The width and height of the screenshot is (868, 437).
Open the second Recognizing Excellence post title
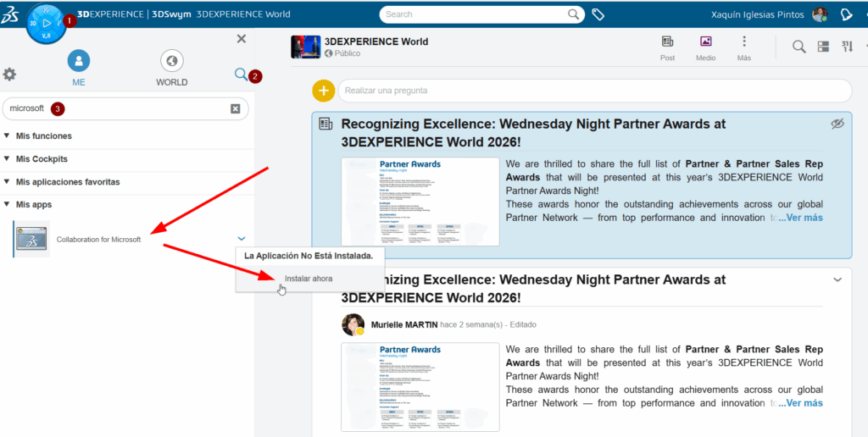(x=533, y=289)
